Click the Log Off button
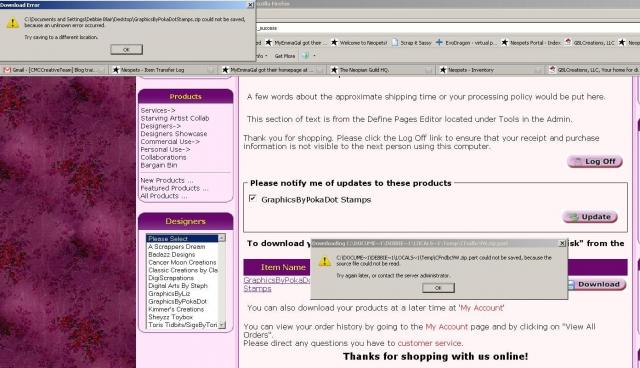Screen dimensions: 640x368 point(595,162)
